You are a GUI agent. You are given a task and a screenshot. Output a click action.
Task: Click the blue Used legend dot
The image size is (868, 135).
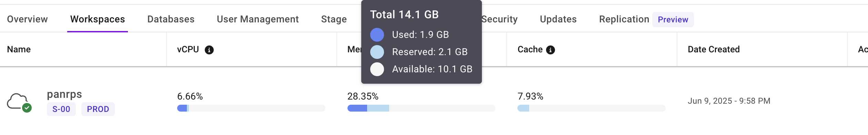click(377, 35)
